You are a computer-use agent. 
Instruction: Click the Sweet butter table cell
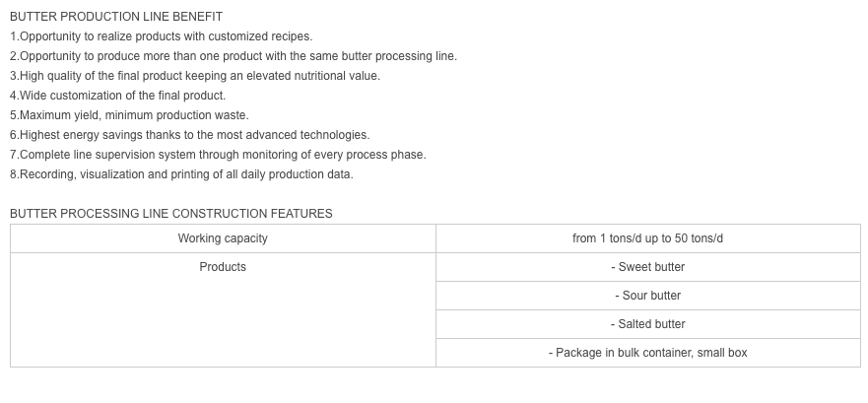pyautogui.click(x=647, y=267)
